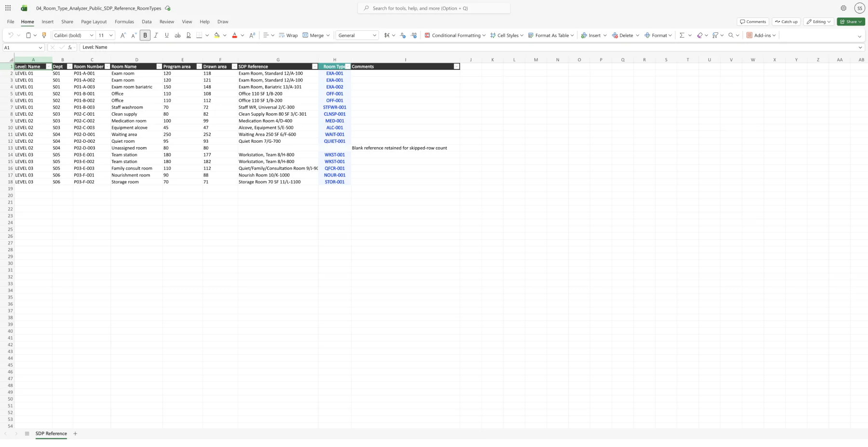The image size is (868, 447).
Task: Open the Room Type column filter
Action: pos(348,66)
